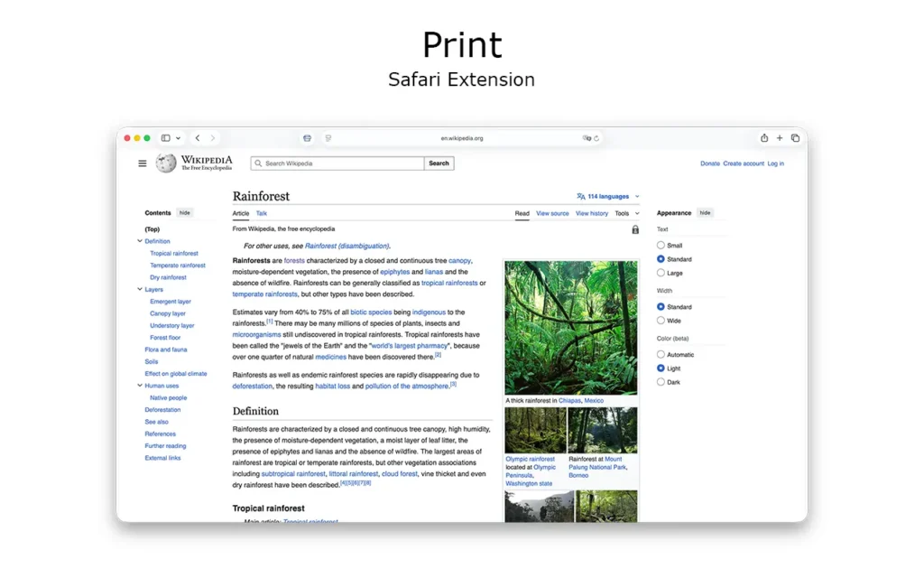Select the Standard width radio control
924x578 pixels.
[660, 306]
